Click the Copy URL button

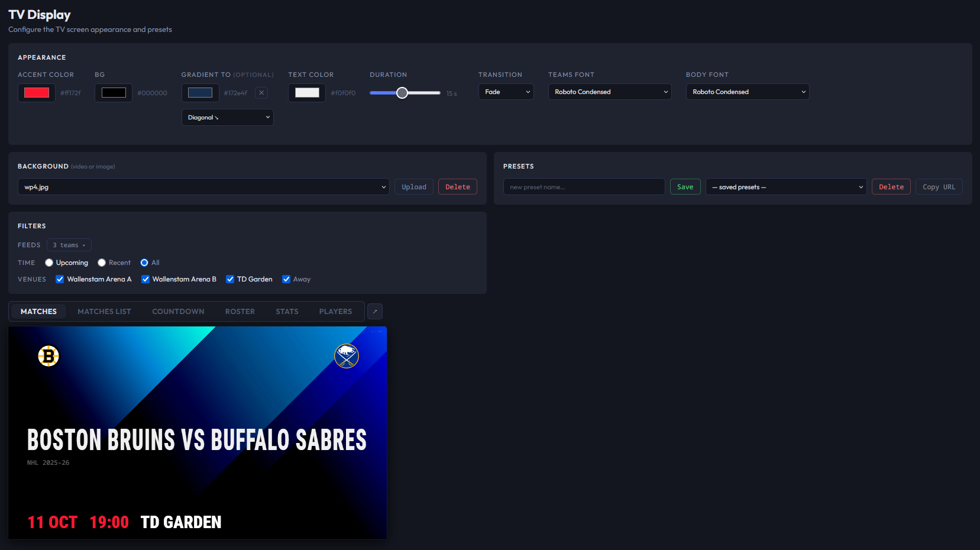(939, 187)
